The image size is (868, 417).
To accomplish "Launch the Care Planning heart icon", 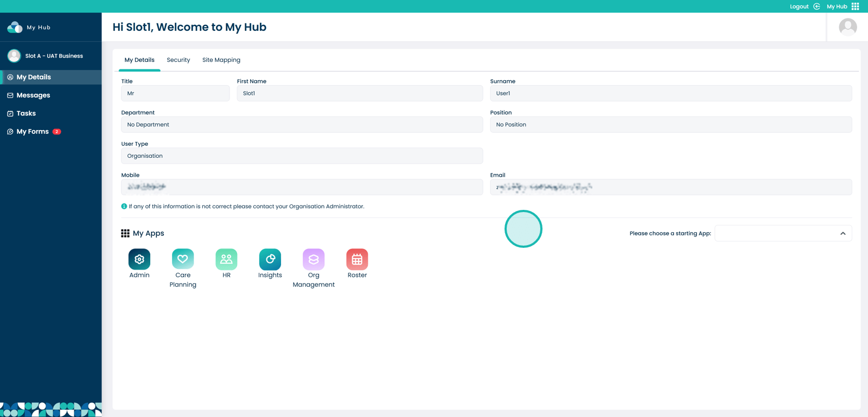I will click(183, 259).
